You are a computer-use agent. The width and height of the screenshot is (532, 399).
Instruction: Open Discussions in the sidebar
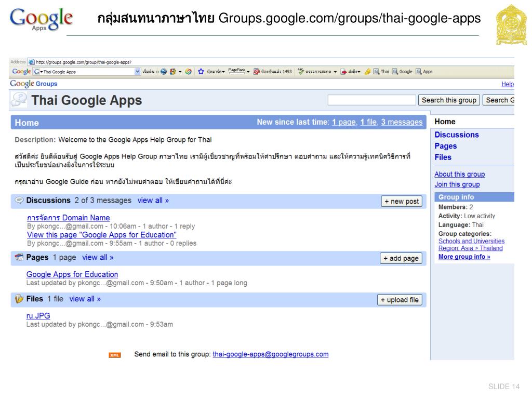click(457, 135)
